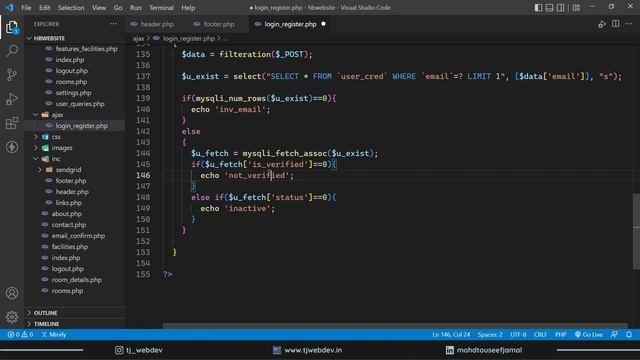Open the Run and Debug view icon
The height and width of the screenshot is (360, 640).
click(12, 99)
